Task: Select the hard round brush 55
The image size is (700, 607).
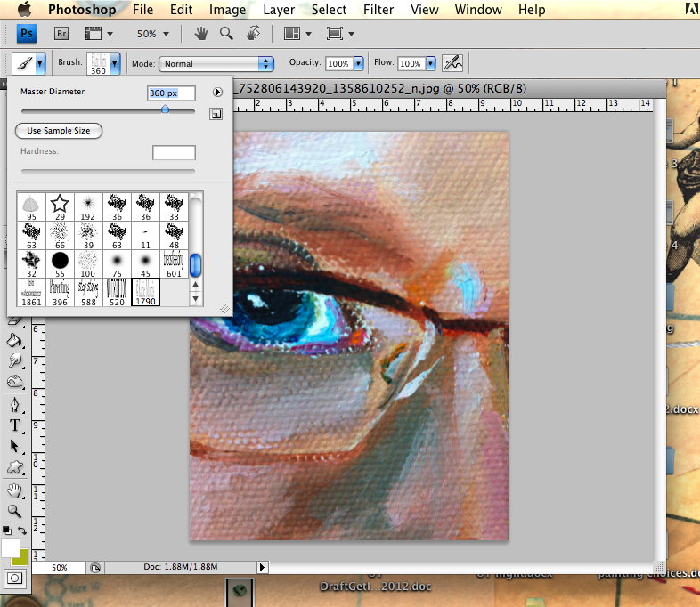Action: click(x=60, y=264)
